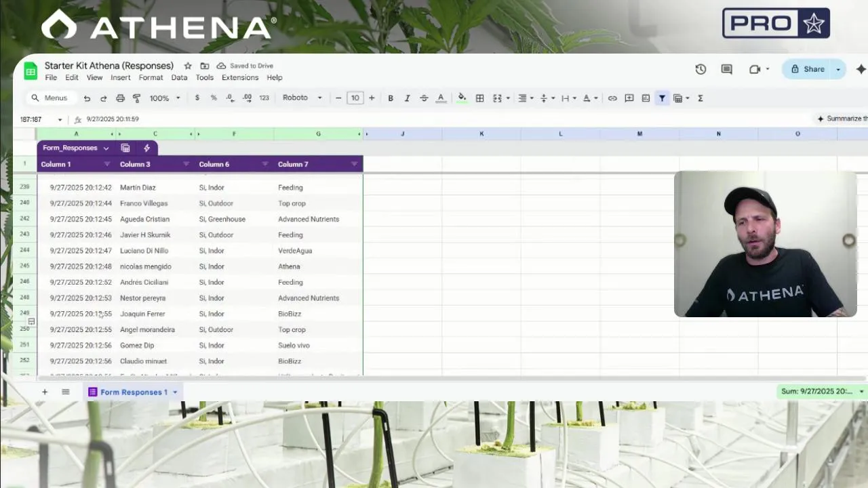The height and width of the screenshot is (488, 868).
Task: Toggle strikethrough formatting
Action: tap(424, 98)
